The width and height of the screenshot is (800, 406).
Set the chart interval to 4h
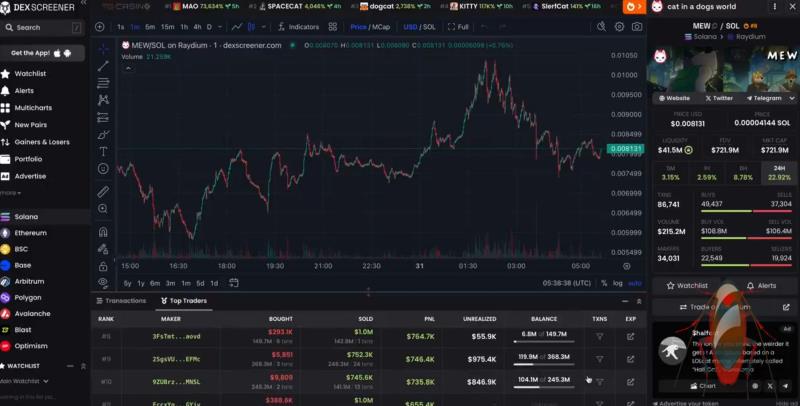[197, 27]
